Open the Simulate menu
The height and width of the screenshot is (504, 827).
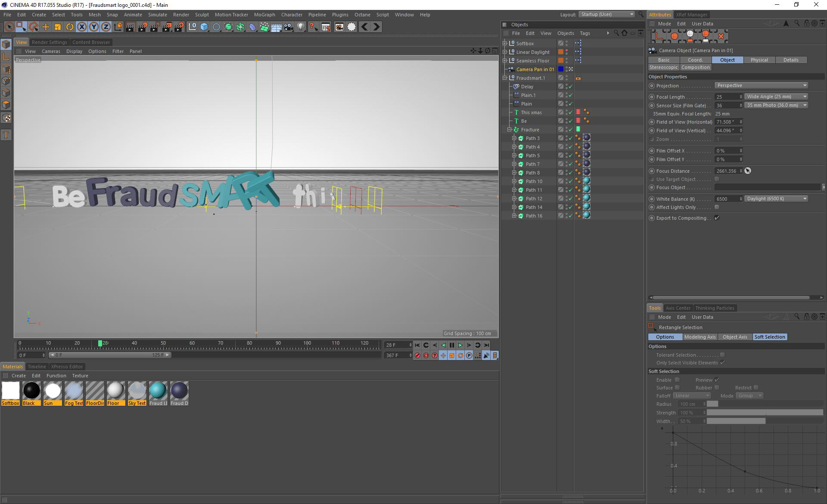[158, 15]
